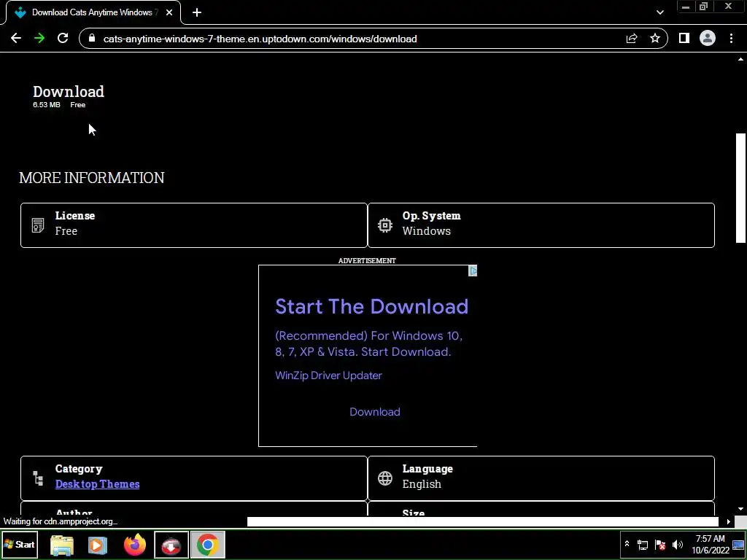The image size is (747, 560).
Task: Open the red download app taskbar icon
Action: (x=171, y=545)
